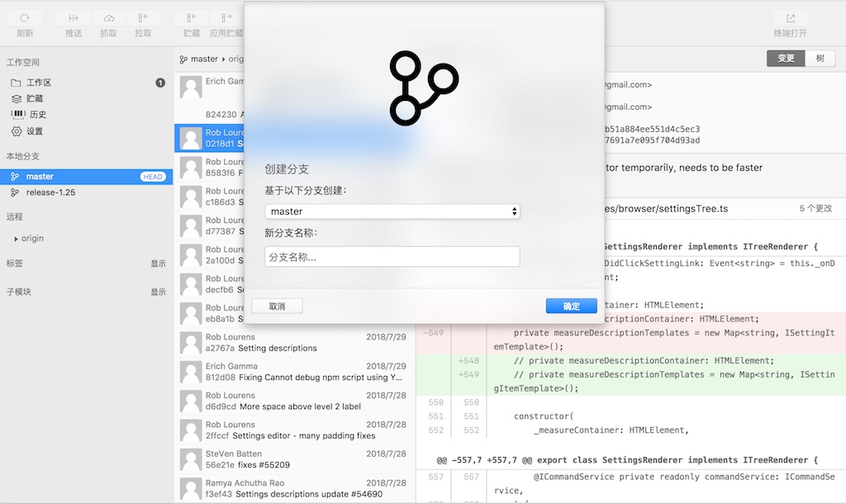
Task: Select commit decfb6 row
Action: point(209,284)
